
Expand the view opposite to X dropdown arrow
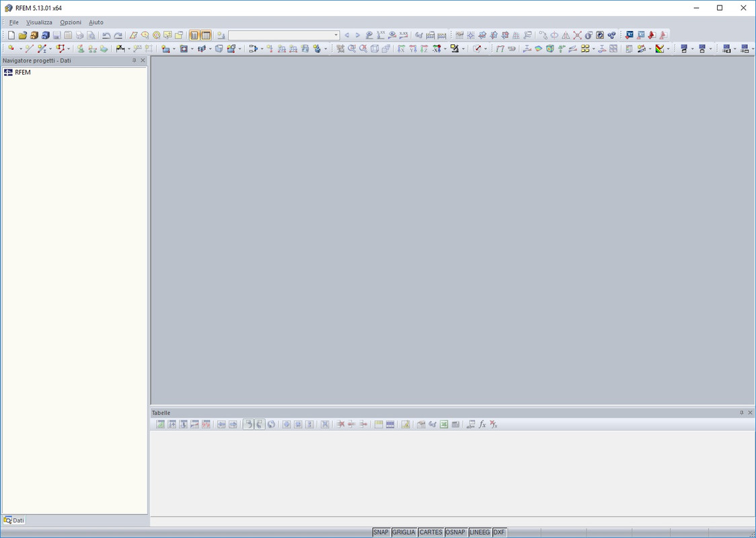coord(445,48)
